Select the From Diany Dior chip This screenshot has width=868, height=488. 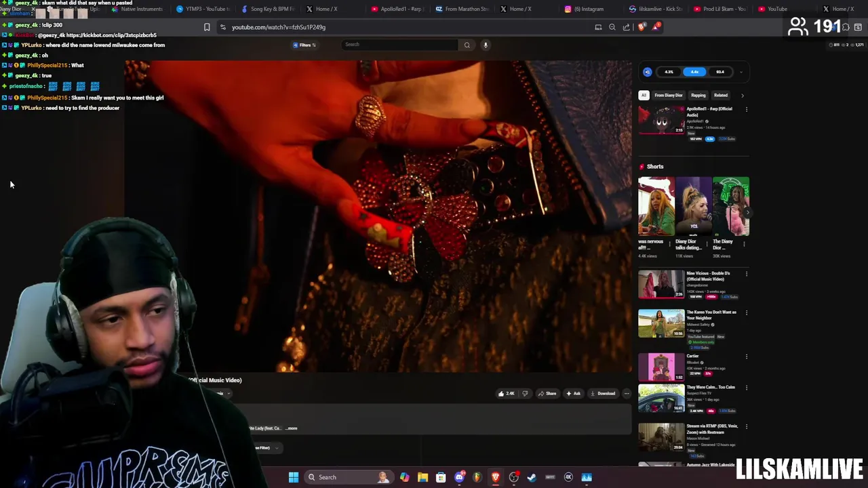pos(669,96)
